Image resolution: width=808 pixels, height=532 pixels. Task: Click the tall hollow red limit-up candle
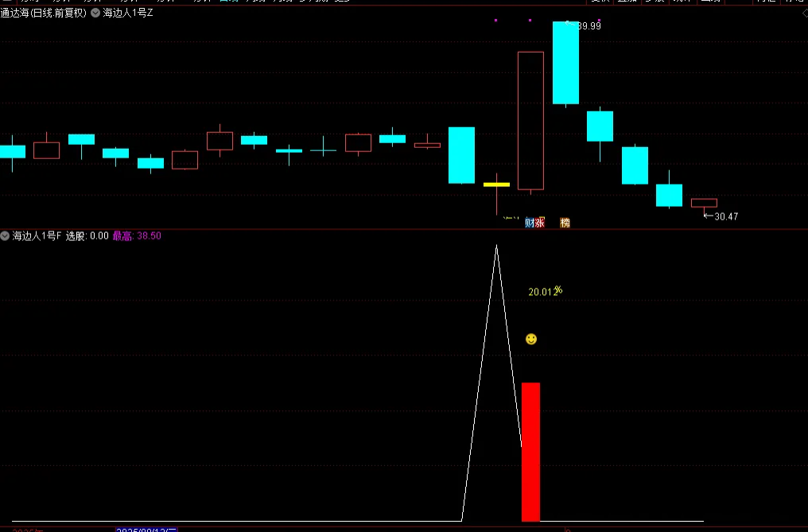(x=530, y=121)
